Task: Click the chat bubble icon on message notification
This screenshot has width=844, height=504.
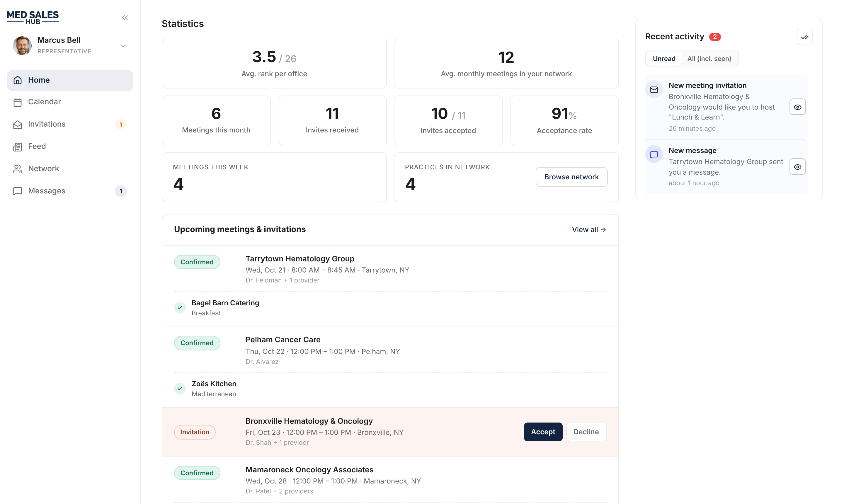Action: click(x=654, y=154)
